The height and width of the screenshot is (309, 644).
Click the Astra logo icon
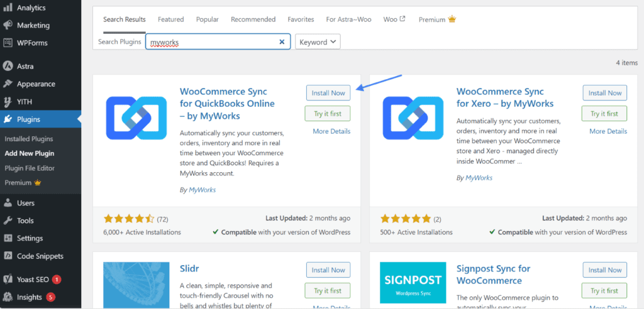point(8,66)
